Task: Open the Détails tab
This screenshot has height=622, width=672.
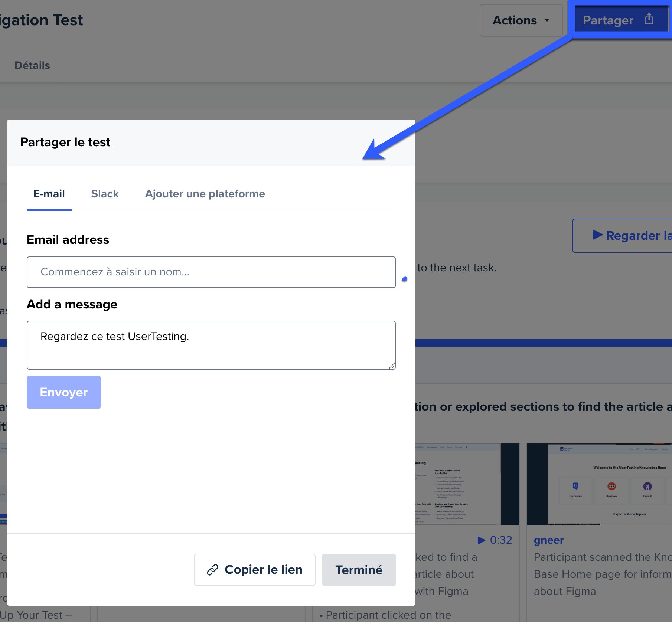Action: (32, 65)
